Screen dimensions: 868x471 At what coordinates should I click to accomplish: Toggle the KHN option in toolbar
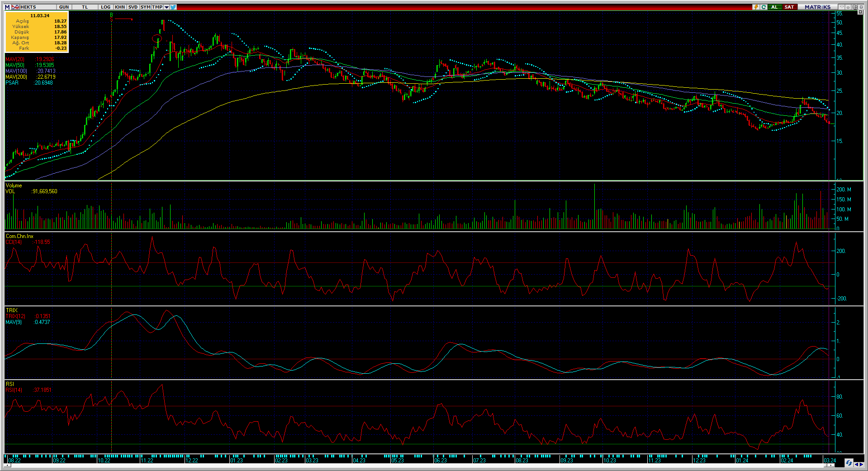[x=120, y=7]
